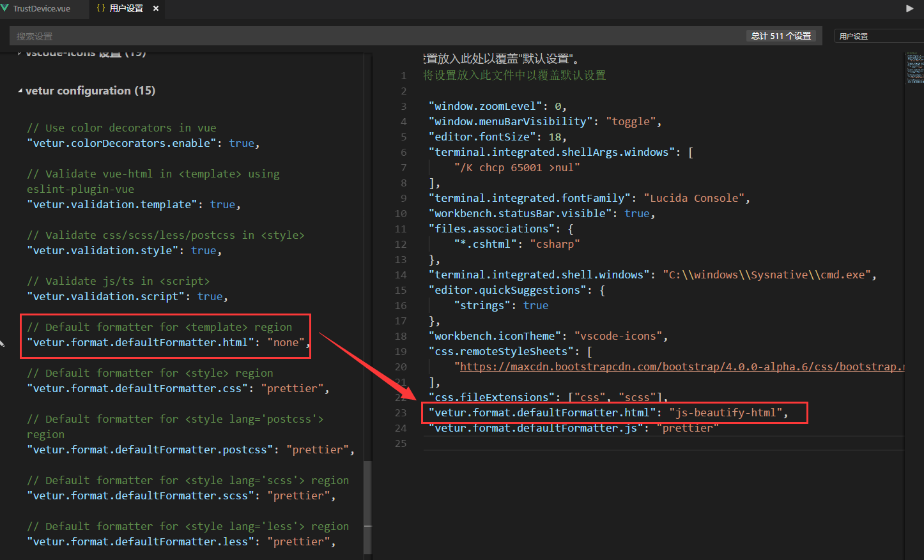Click the "/K chcp 65001 >nul" value
924x560 pixels.
click(517, 167)
